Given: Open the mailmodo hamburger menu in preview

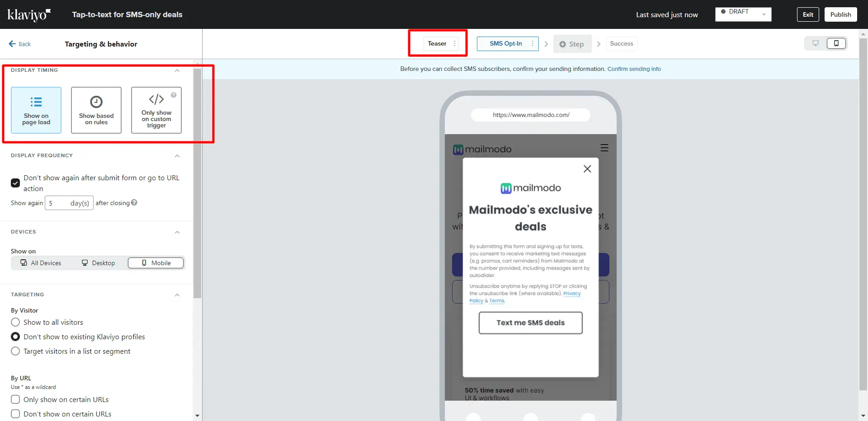Looking at the screenshot, I should pos(604,148).
